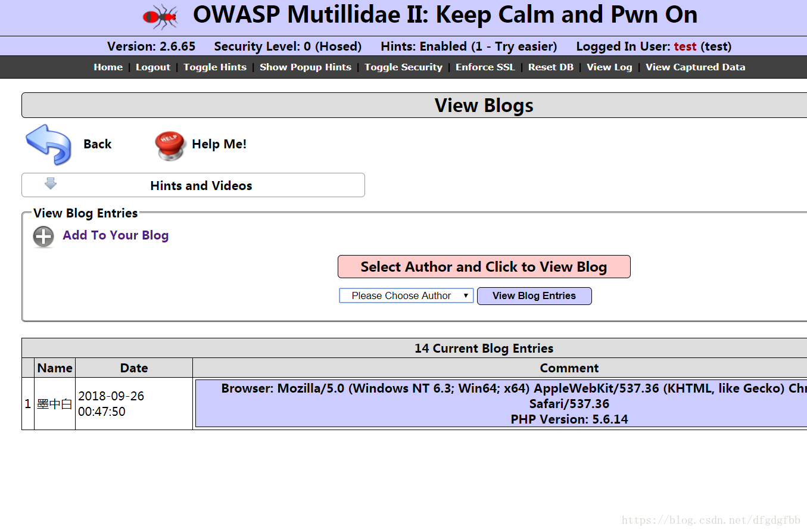Open View Captured Data menu item
The height and width of the screenshot is (532, 807).
coord(695,67)
